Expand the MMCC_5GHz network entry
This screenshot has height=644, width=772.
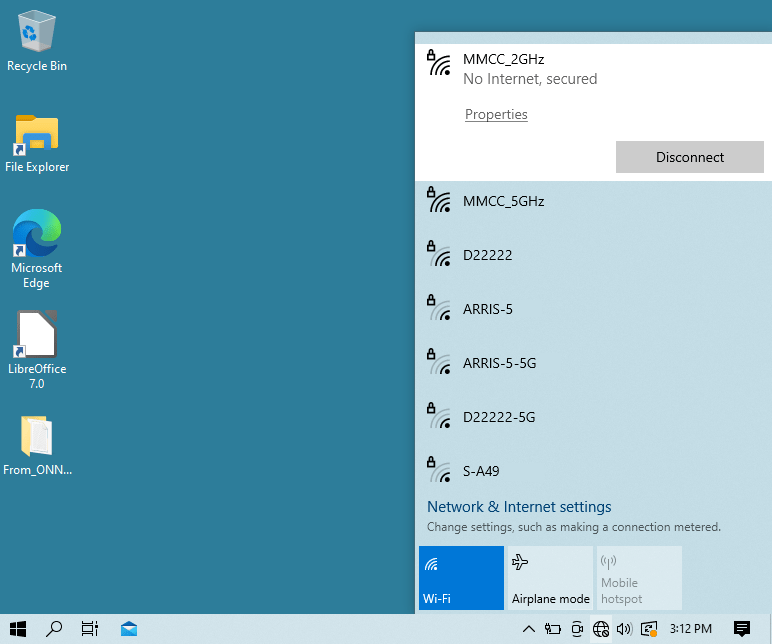(592, 201)
